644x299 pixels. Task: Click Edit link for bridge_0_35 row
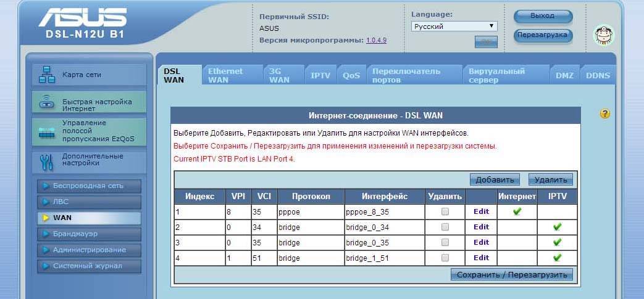coord(481,242)
